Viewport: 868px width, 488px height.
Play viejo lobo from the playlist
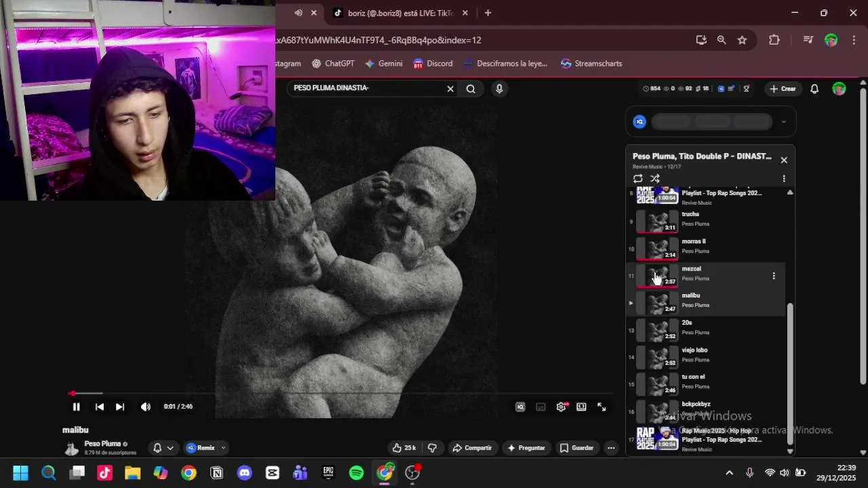click(x=705, y=356)
